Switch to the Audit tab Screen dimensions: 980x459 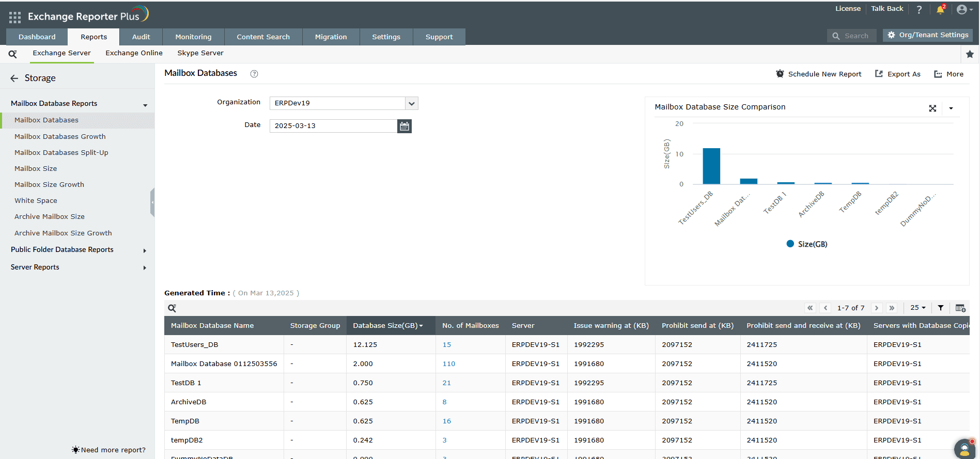[141, 37]
